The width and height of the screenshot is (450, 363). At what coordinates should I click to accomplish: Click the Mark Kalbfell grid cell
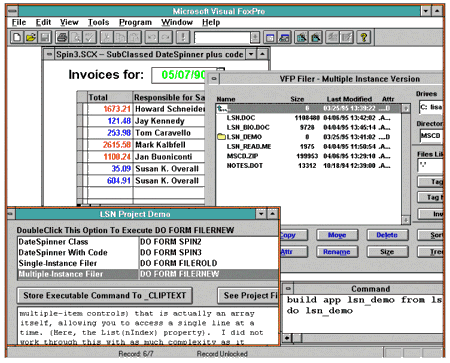coord(169,145)
